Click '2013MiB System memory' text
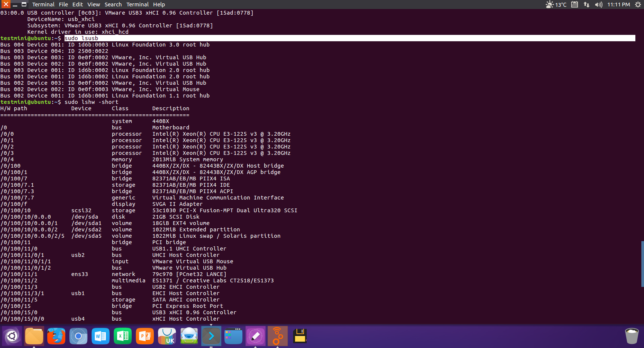This screenshot has width=644, height=348. tap(188, 159)
